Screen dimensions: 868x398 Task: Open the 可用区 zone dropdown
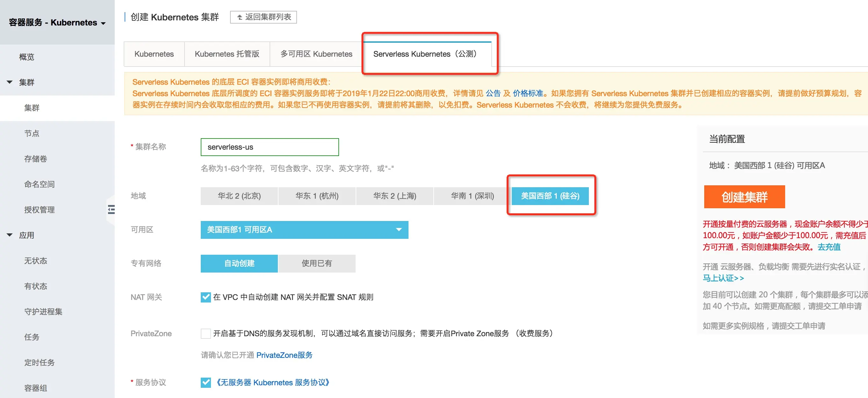(304, 230)
